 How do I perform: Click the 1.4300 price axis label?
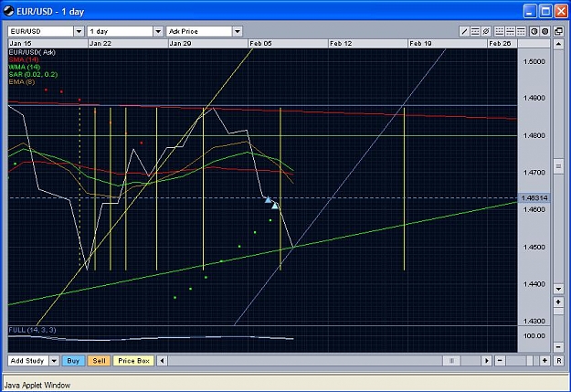(x=534, y=322)
